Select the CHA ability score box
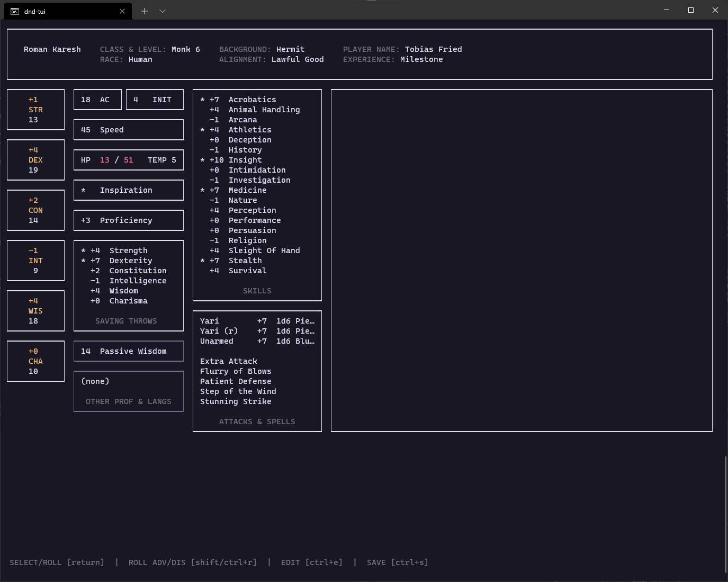The height and width of the screenshot is (582, 728). 35,361
